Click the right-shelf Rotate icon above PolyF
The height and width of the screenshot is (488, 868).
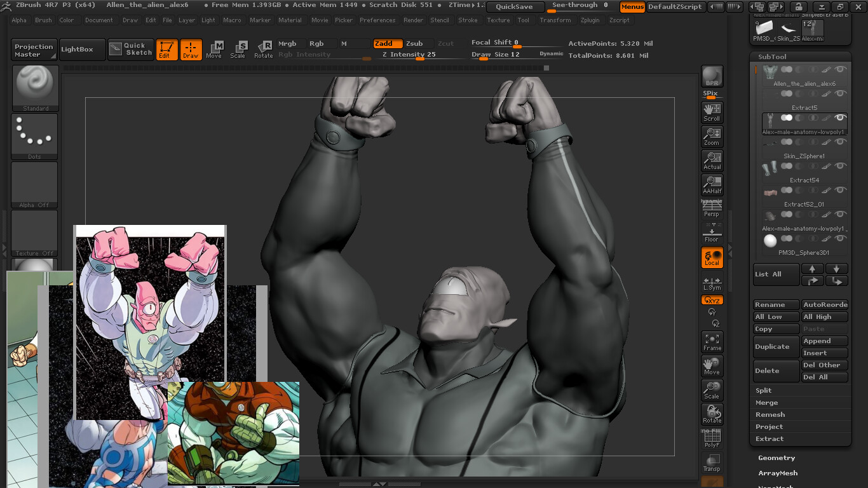click(712, 414)
